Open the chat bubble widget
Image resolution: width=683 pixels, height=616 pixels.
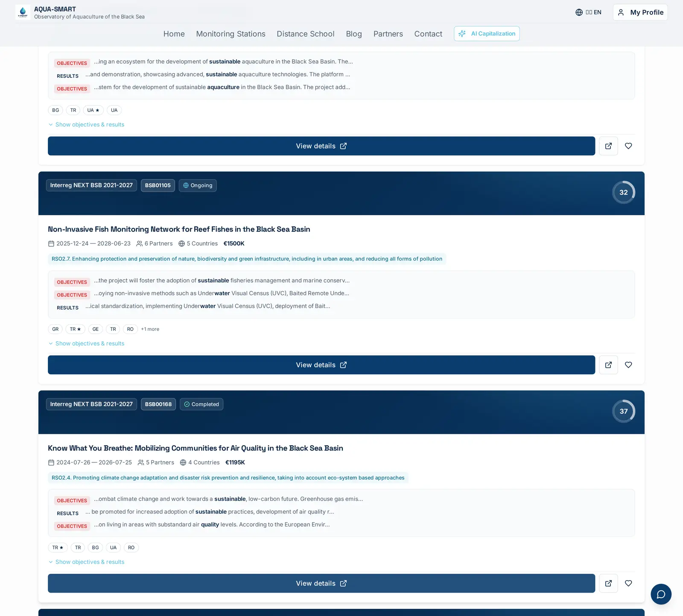tap(661, 594)
